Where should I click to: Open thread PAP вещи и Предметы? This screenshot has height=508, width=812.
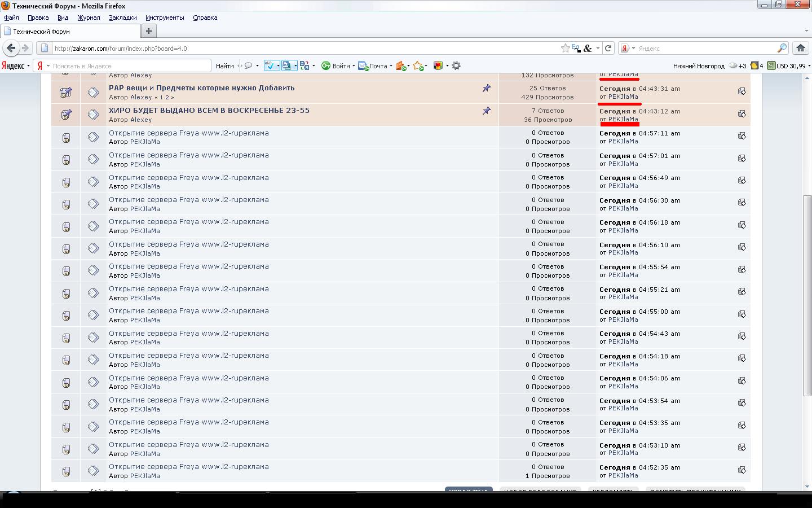(202, 87)
